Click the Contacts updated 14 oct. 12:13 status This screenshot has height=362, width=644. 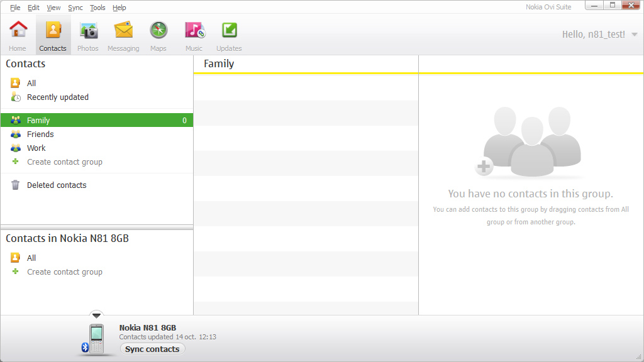[167, 337]
